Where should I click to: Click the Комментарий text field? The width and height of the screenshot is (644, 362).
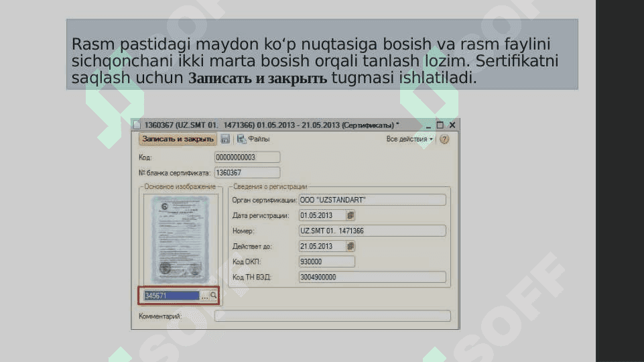[332, 316]
